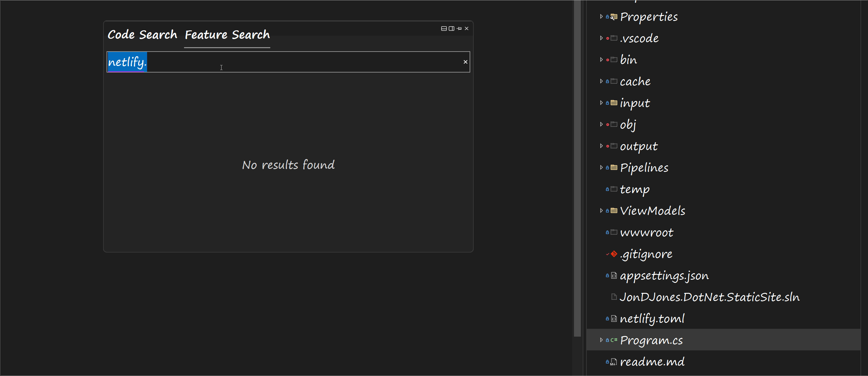Toggle the right-side preview panel icon
The width and height of the screenshot is (868, 376).
pos(451,29)
